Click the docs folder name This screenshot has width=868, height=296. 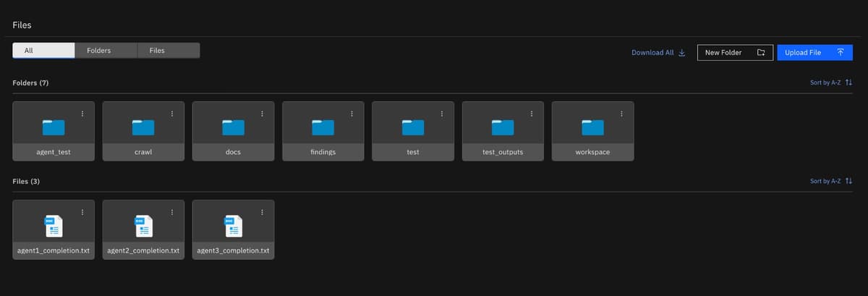coord(233,153)
